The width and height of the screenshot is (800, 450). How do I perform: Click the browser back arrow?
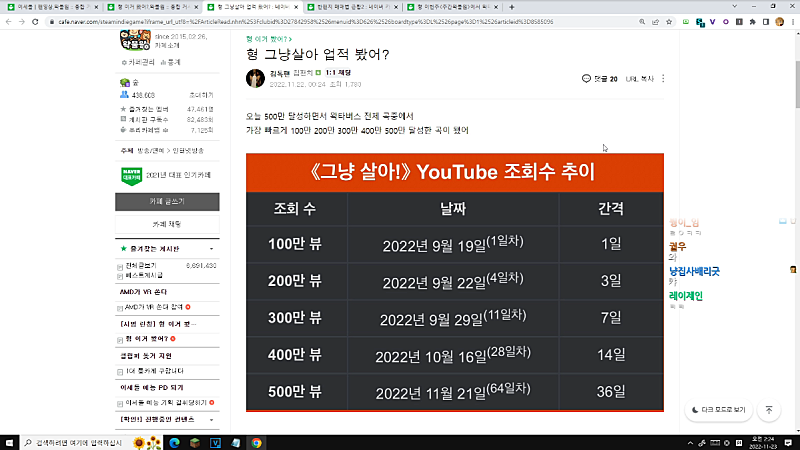tap(9, 22)
